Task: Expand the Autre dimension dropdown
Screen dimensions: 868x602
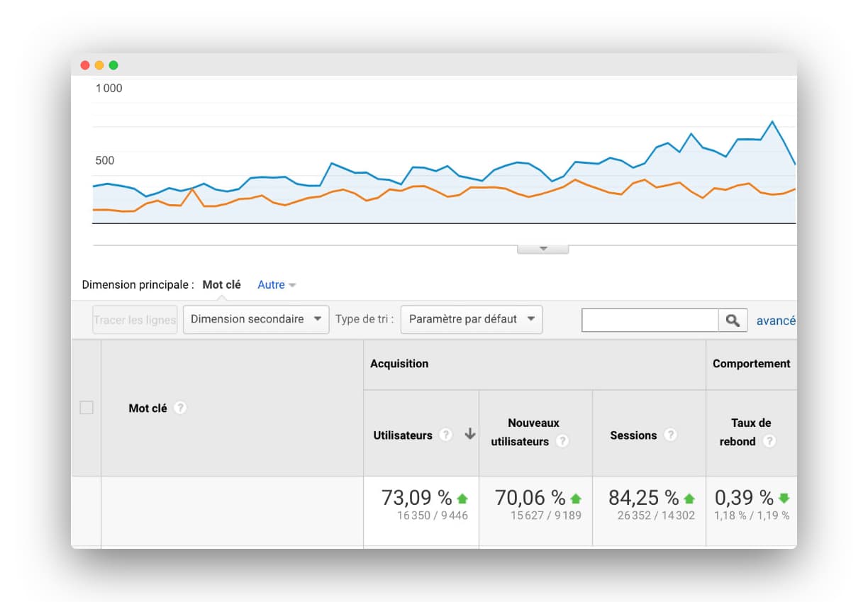Action: (x=277, y=285)
